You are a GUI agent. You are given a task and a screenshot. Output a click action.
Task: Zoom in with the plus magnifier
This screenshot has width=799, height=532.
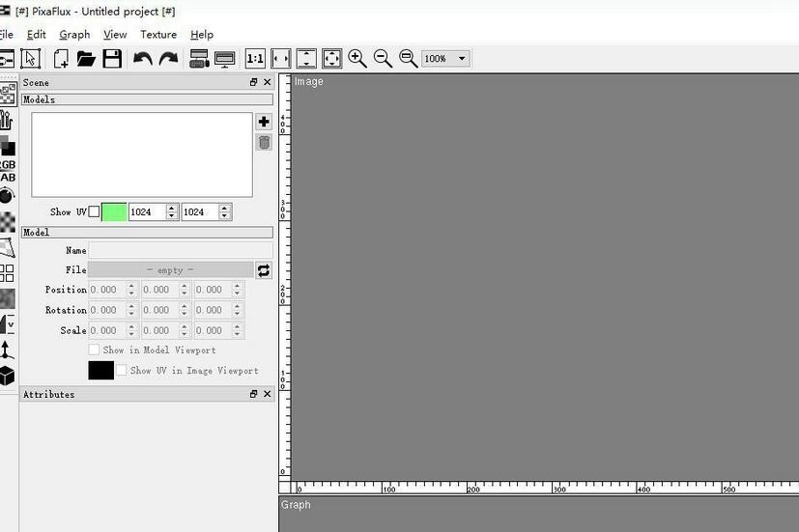point(357,59)
